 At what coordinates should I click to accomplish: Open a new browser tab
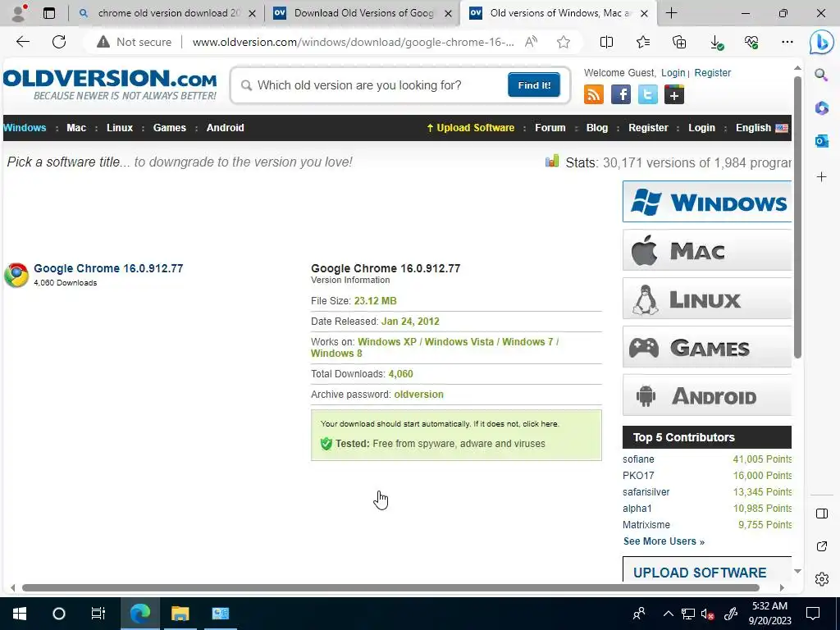(x=671, y=13)
